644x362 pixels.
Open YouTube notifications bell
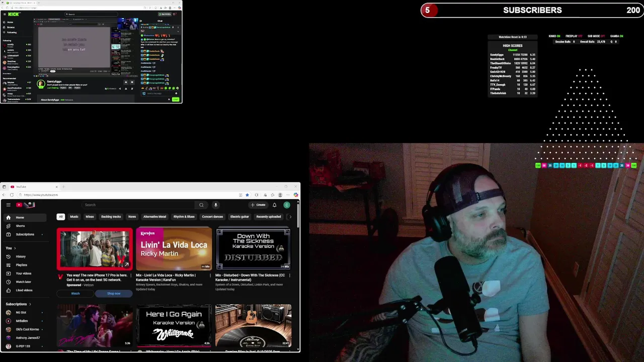coord(274,205)
